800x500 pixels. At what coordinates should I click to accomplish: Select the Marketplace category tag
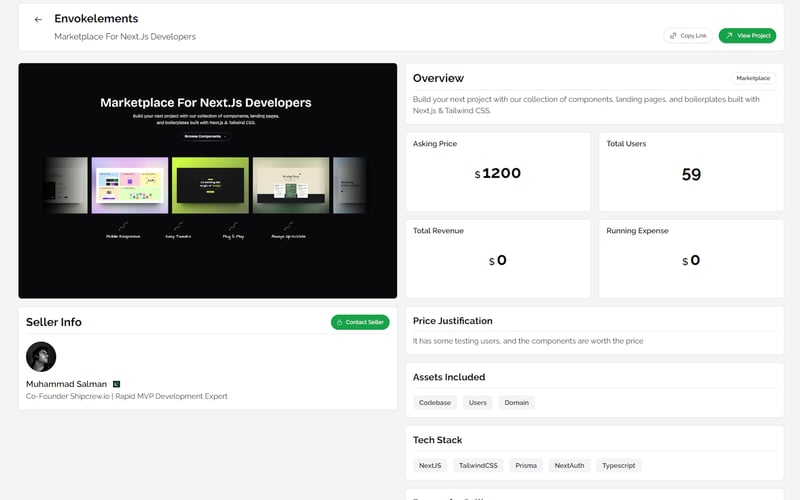coord(753,78)
